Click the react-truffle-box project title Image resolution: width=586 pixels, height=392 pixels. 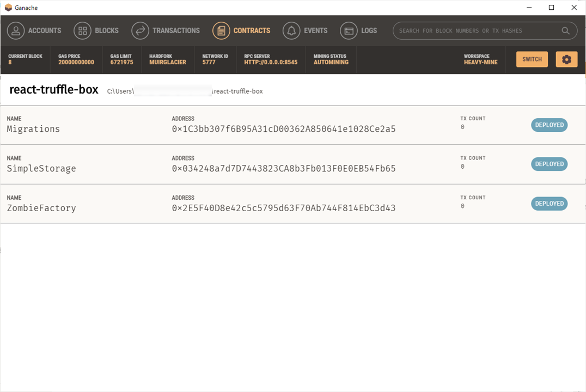coord(54,90)
